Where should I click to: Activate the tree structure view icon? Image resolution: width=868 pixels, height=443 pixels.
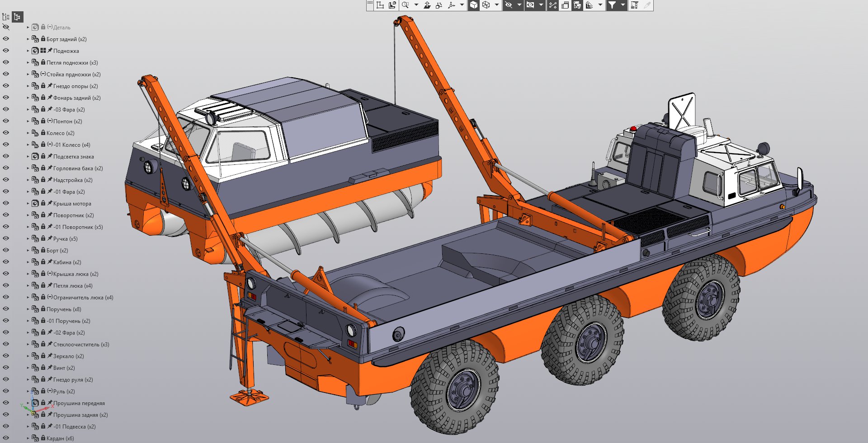pos(17,17)
